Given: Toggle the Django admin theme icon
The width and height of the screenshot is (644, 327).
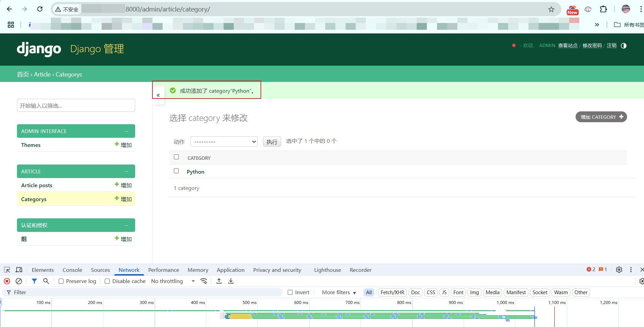Looking at the screenshot, I should coord(623,46).
